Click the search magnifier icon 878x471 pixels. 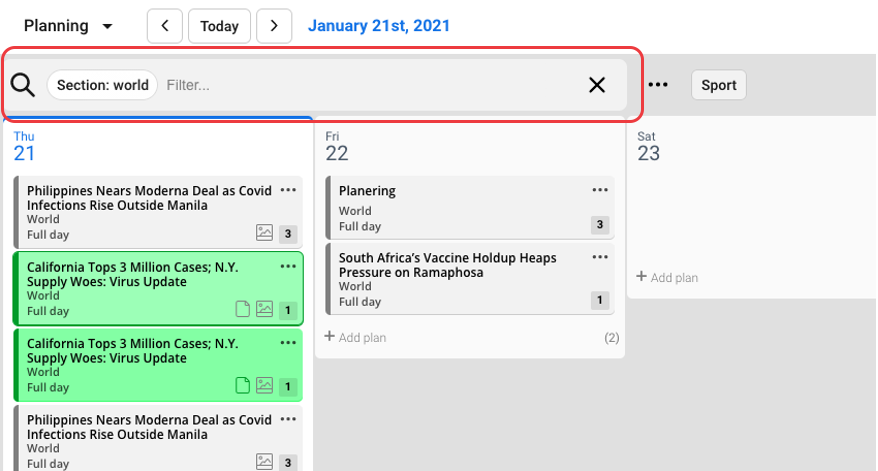[23, 85]
